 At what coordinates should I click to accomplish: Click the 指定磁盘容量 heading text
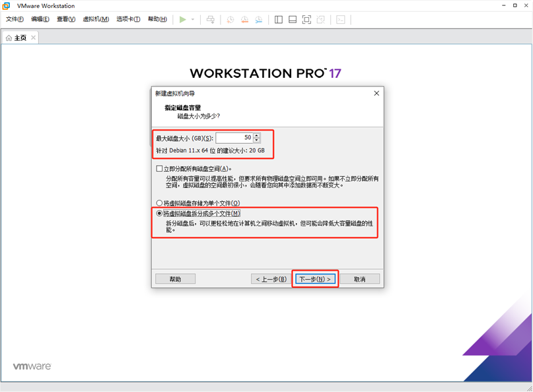182,108
